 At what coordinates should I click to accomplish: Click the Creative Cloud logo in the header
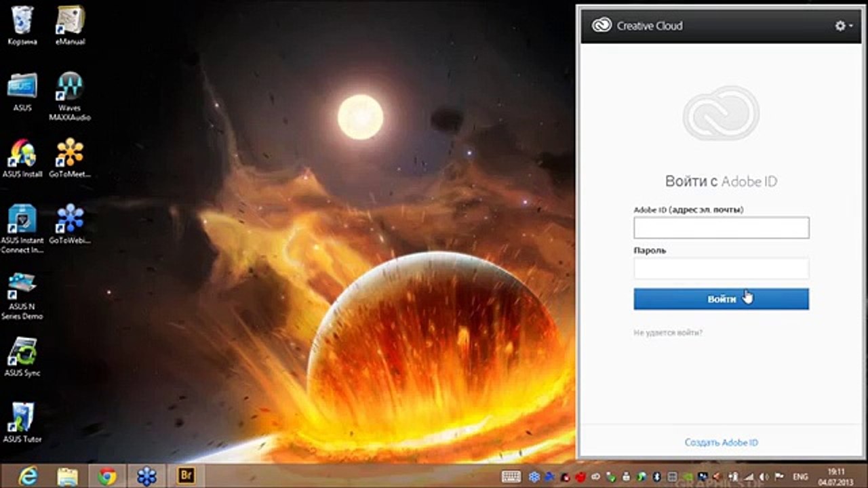tap(601, 26)
